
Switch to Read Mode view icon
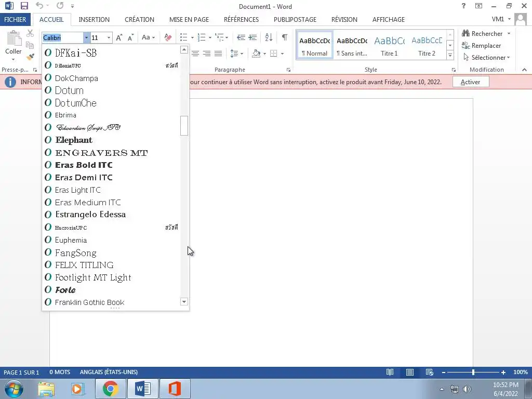pyautogui.click(x=390, y=372)
